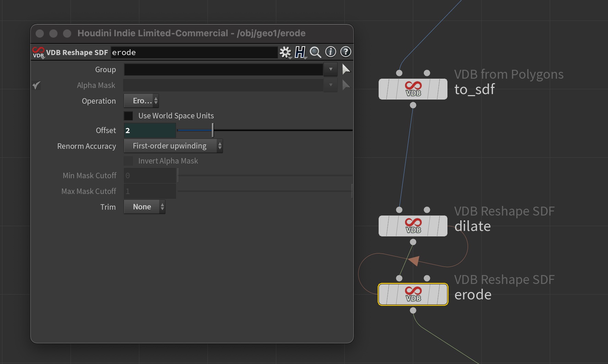The height and width of the screenshot is (364, 608).
Task: Click the Alpha Mask selection arrow icon
Action: click(x=346, y=85)
